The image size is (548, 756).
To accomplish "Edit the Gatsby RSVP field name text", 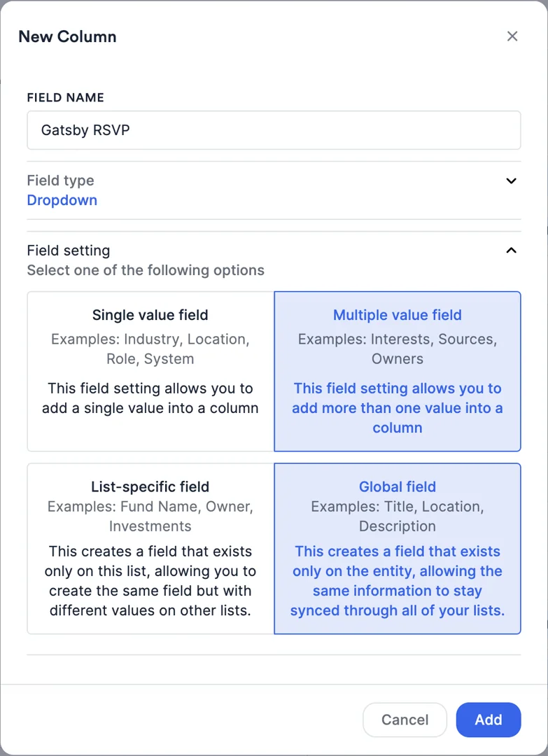I will tap(85, 130).
